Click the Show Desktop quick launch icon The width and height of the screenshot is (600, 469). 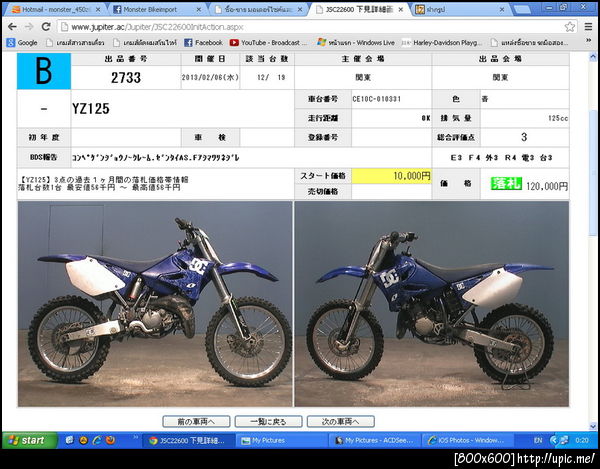[x=69, y=440]
